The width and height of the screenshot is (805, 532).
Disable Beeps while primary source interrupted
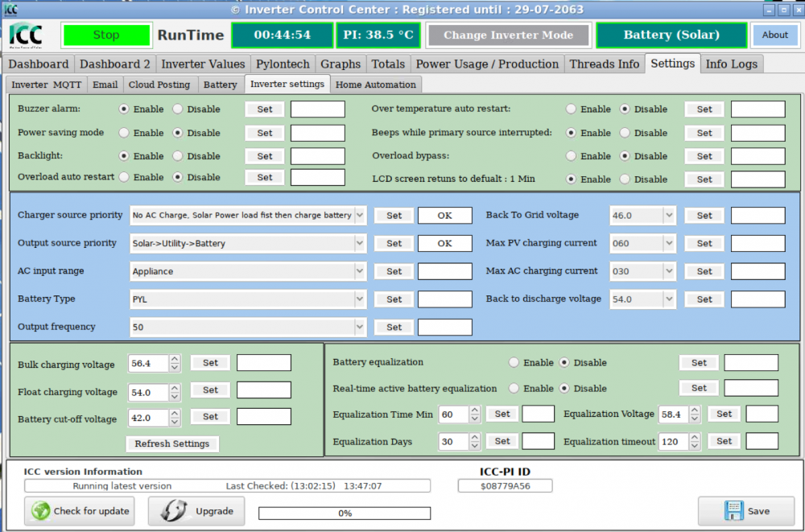[625, 133]
